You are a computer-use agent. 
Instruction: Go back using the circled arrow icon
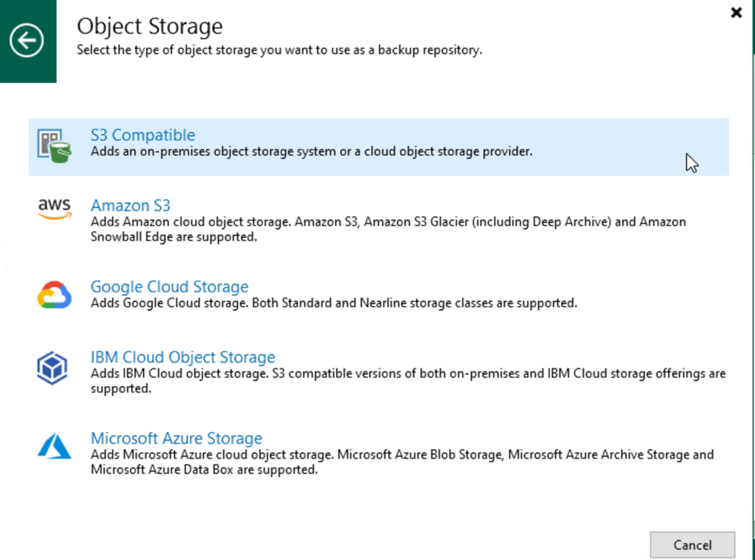(26, 41)
